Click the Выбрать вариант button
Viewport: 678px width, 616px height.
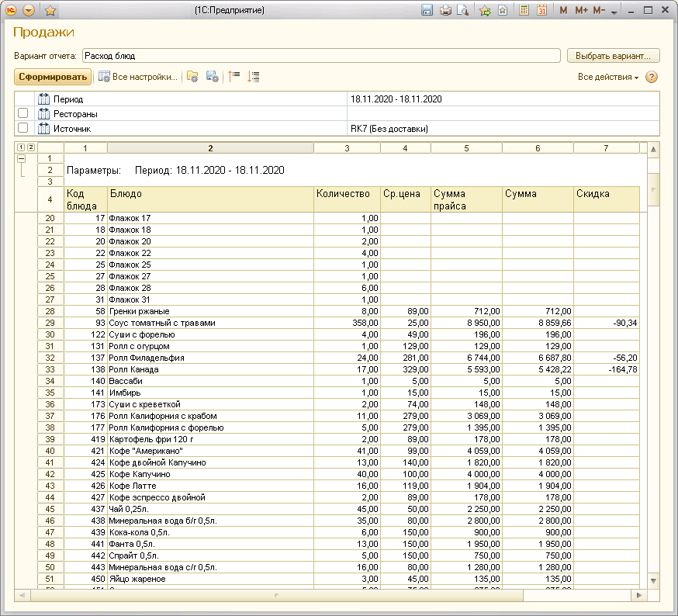tap(613, 56)
